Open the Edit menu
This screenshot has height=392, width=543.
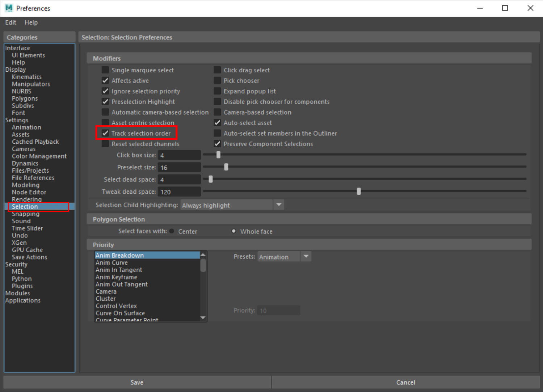[x=10, y=22]
